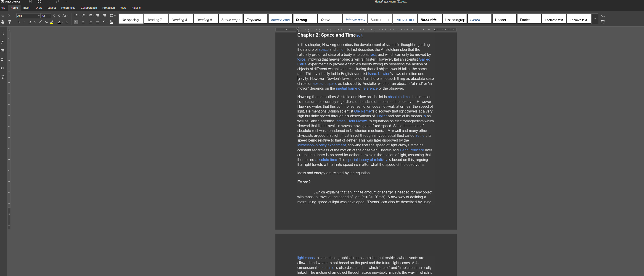Open the About info icon in left sidebar
The width and height of the screenshot is (644, 276).
click(3, 77)
